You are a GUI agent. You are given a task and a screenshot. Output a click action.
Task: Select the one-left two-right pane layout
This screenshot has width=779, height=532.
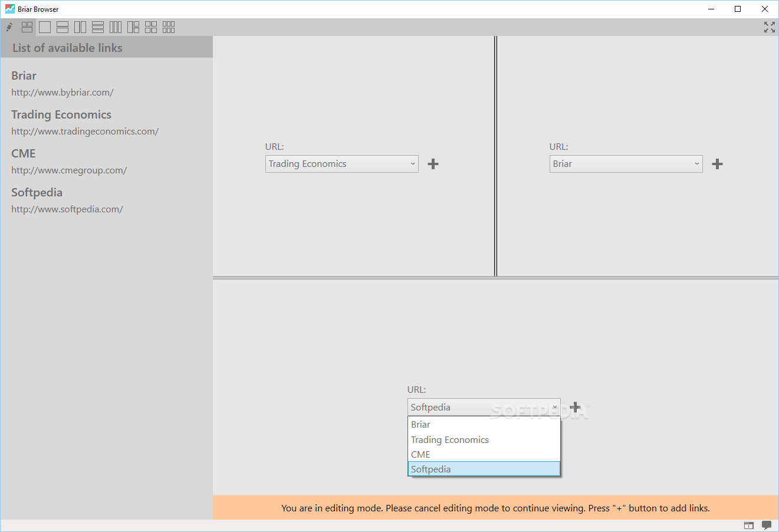133,27
